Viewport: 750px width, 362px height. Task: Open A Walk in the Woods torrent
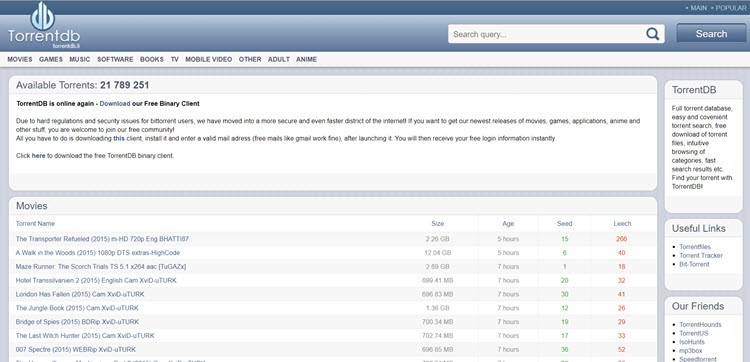(x=98, y=252)
